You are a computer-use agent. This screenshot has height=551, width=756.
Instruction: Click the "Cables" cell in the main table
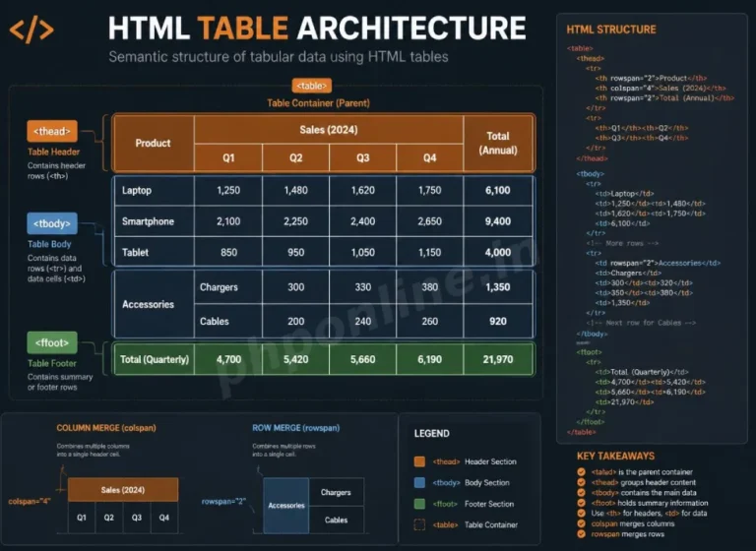[x=228, y=321]
